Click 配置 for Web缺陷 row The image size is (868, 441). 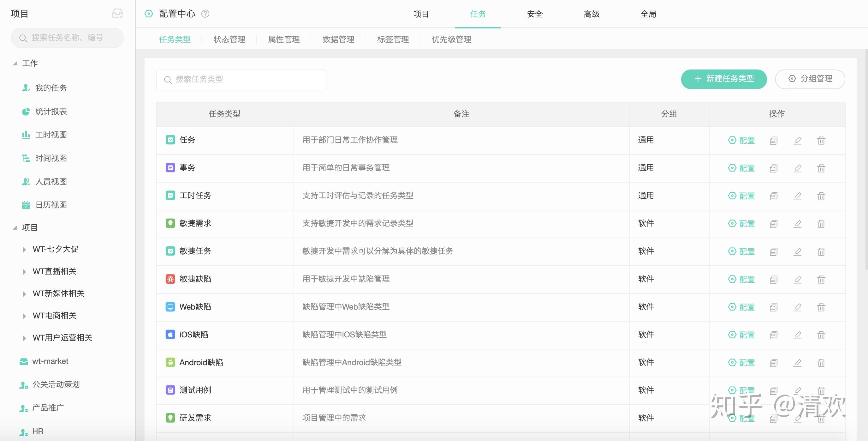coord(741,307)
